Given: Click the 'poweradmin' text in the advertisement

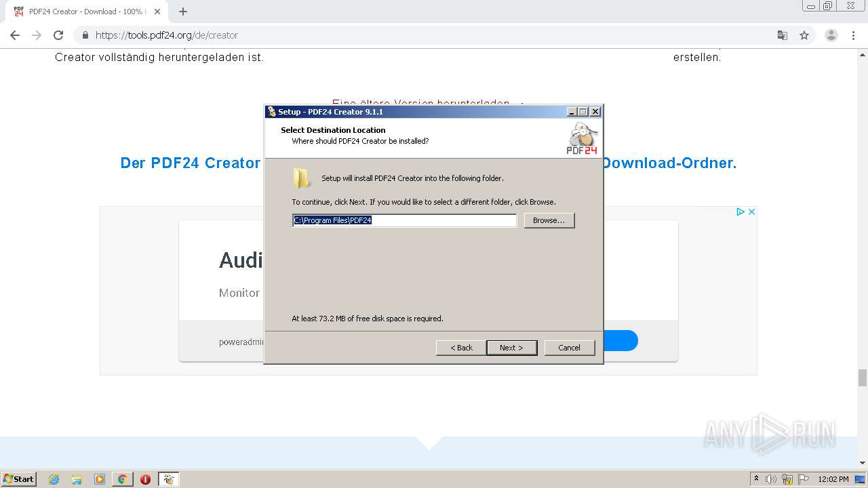Looking at the screenshot, I should (x=241, y=342).
